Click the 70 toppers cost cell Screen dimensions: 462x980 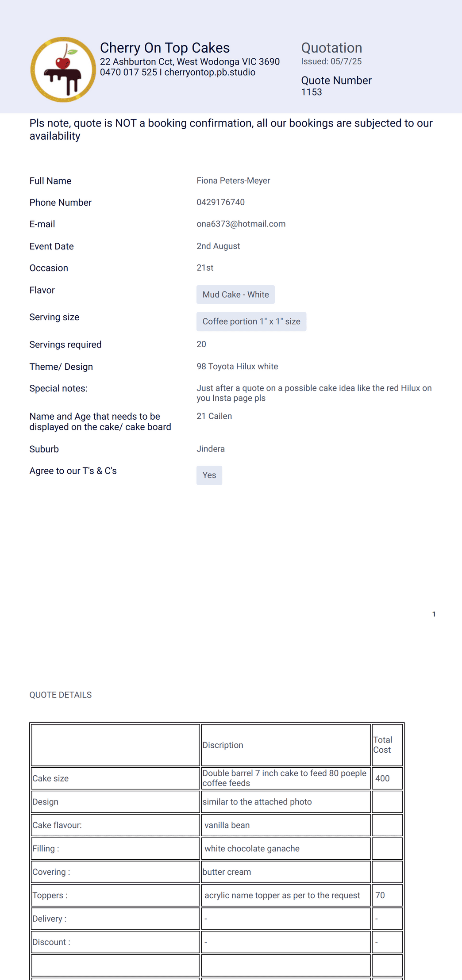(387, 895)
